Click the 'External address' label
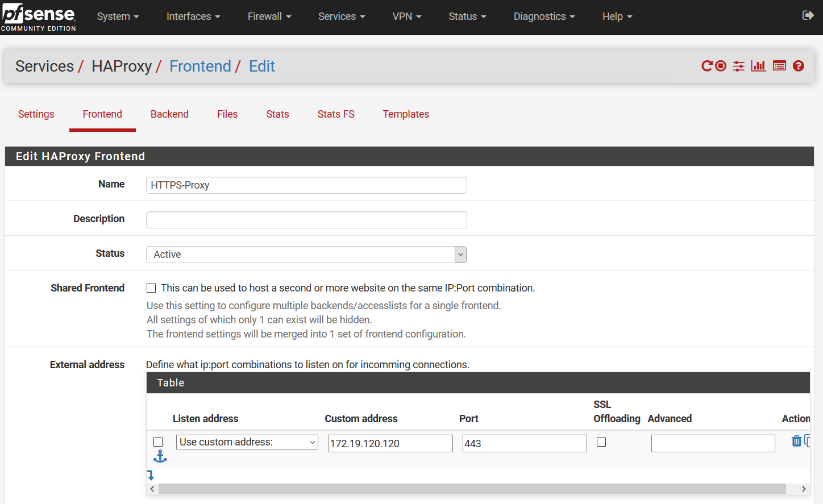The height and width of the screenshot is (504, 823). click(87, 365)
